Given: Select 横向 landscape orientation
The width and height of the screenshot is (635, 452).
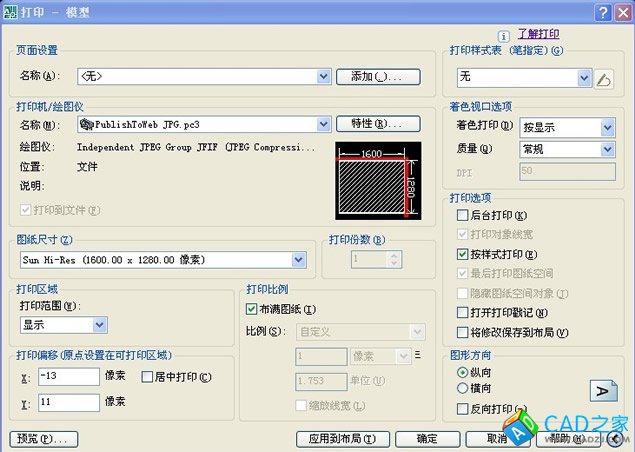Looking at the screenshot, I should [462, 387].
